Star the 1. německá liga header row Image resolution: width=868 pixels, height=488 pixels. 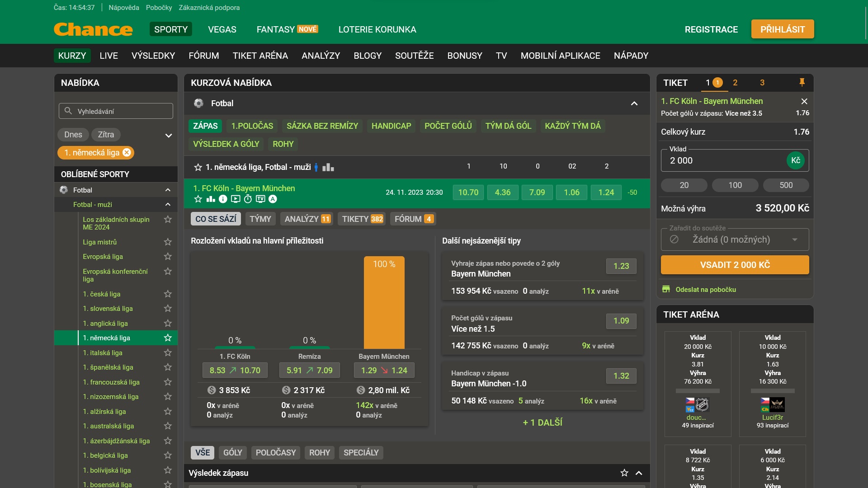coord(198,167)
